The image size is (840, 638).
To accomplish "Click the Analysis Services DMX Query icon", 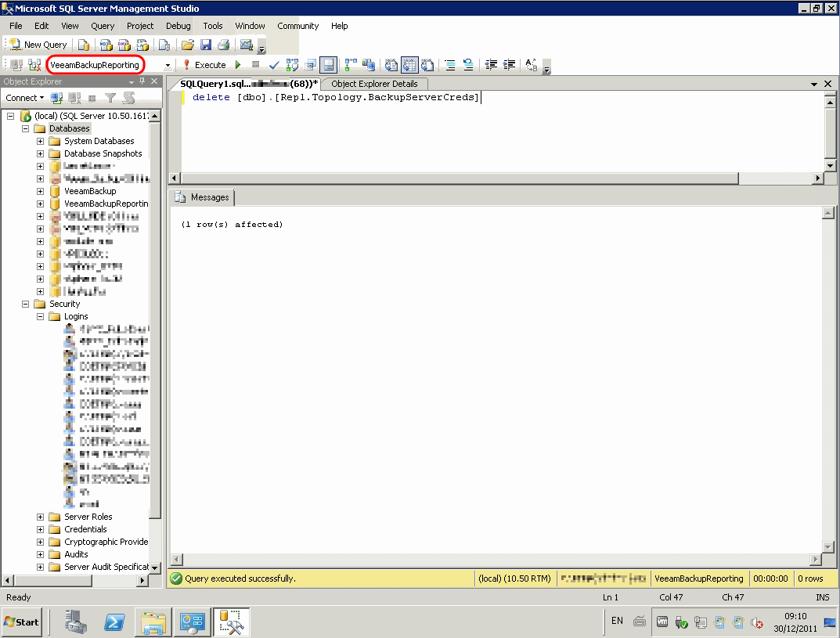I will click(x=124, y=45).
